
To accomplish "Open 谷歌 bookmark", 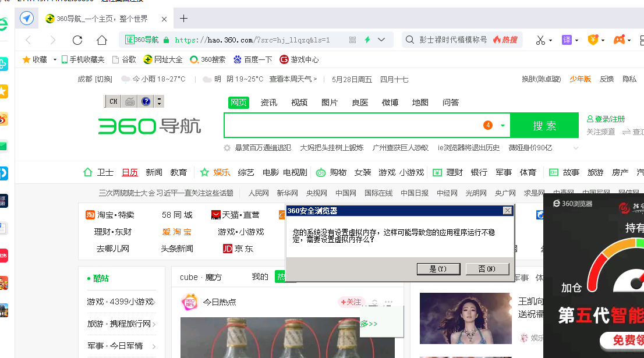I will pos(124,59).
